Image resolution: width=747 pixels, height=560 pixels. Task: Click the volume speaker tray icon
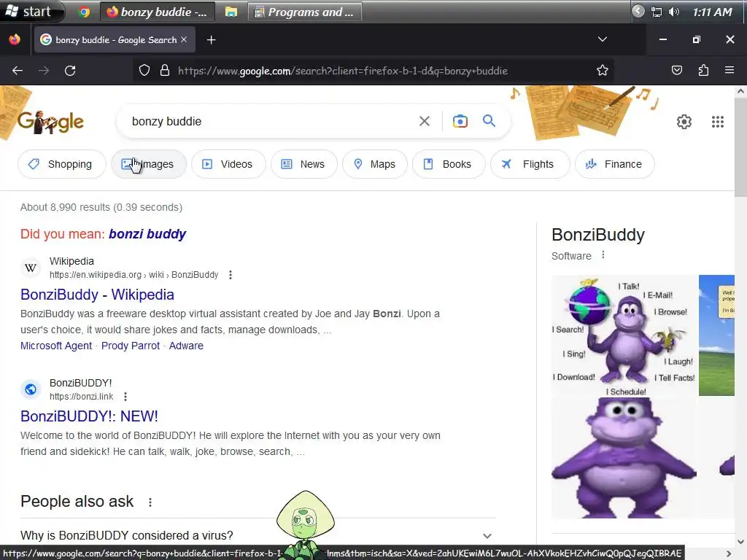(x=673, y=12)
